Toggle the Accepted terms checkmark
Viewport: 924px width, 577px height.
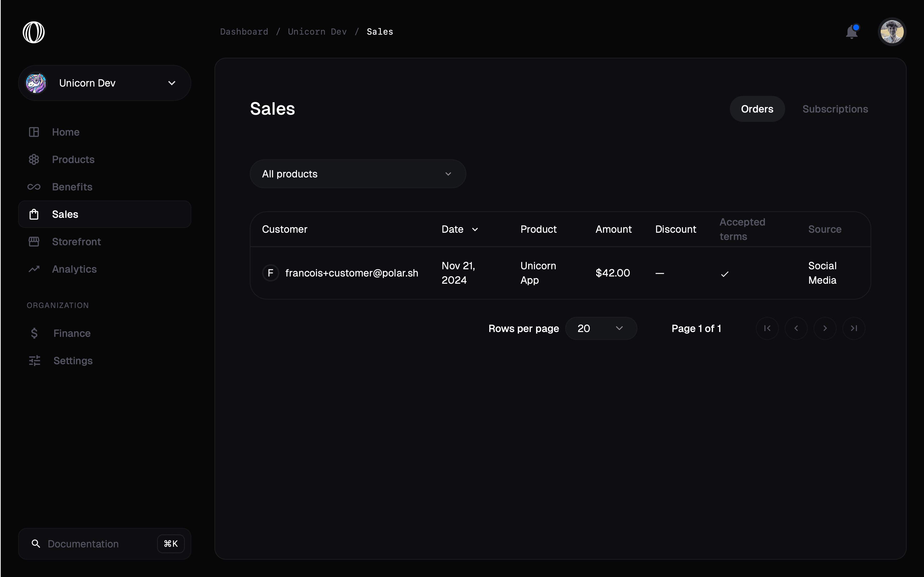click(x=725, y=273)
